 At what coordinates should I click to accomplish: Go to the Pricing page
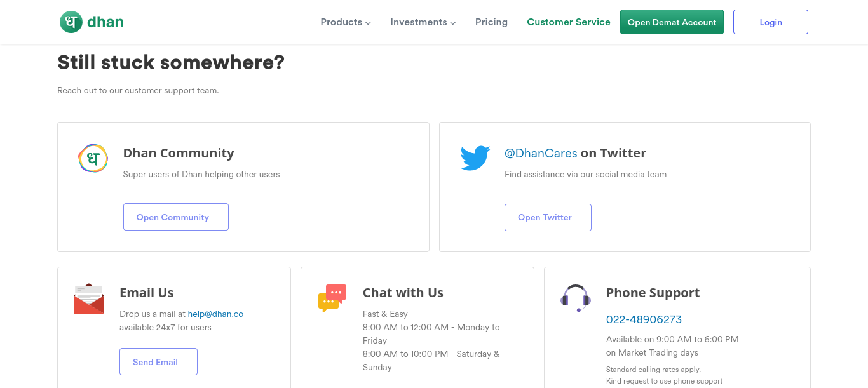491,22
